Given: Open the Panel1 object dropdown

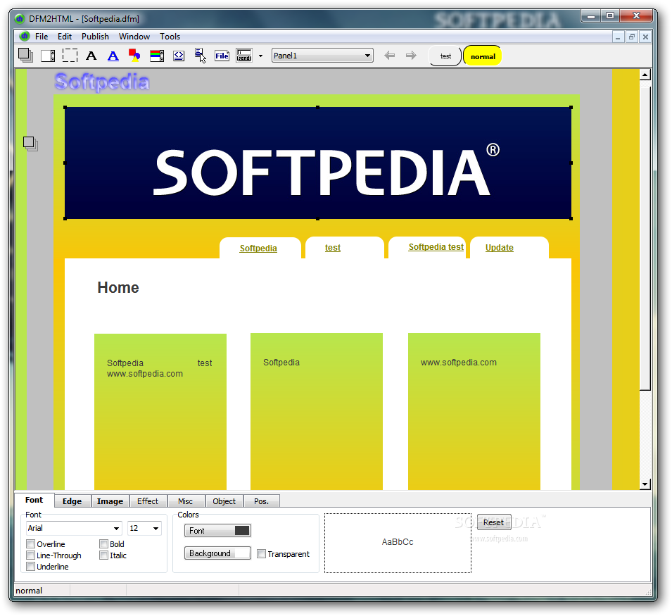Looking at the screenshot, I should (367, 56).
